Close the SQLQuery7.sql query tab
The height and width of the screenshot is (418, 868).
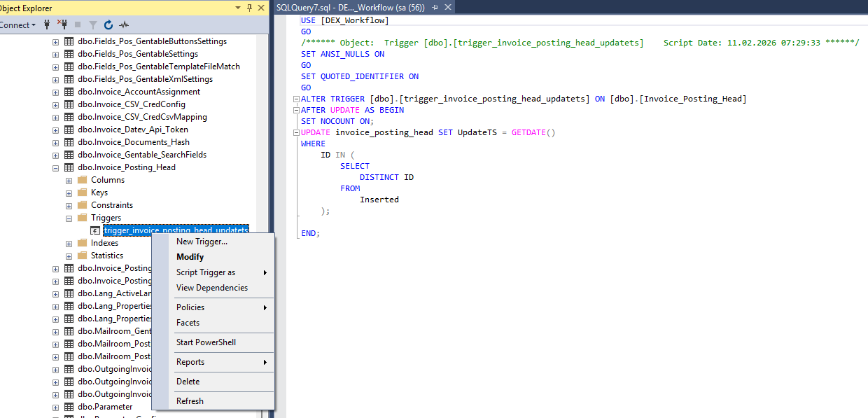tap(447, 7)
